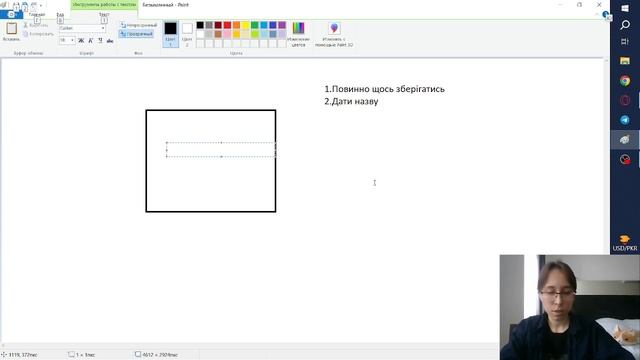Pick the brown color swatch
The width and height of the screenshot is (640, 360).
click(x=218, y=34)
